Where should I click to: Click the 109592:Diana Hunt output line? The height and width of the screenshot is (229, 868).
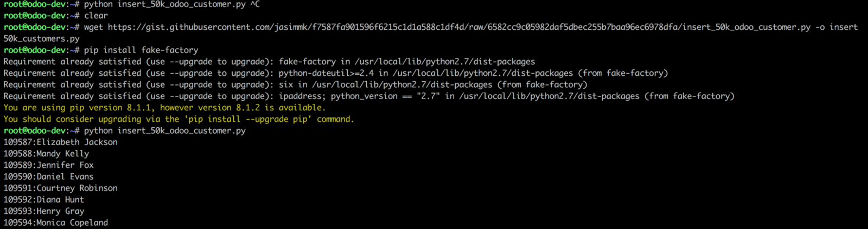click(x=44, y=200)
